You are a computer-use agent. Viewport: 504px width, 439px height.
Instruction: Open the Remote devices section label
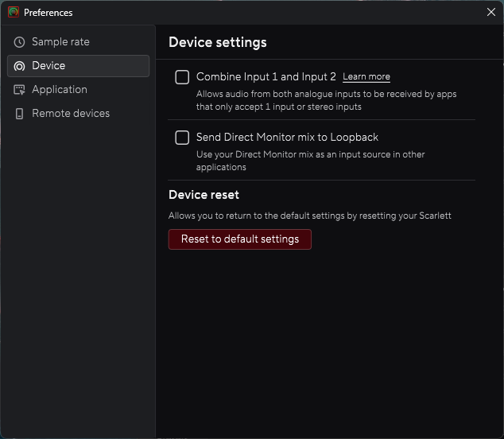71,114
